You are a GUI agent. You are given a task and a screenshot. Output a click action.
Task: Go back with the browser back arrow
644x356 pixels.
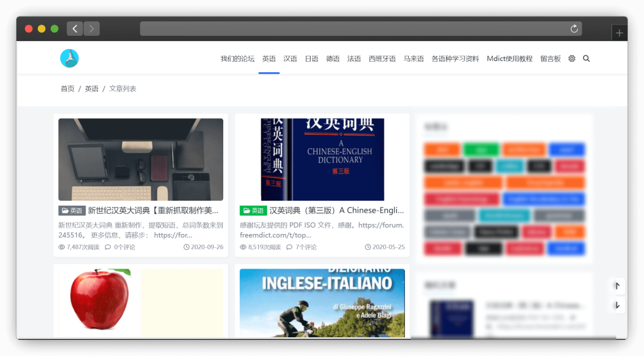click(x=75, y=29)
